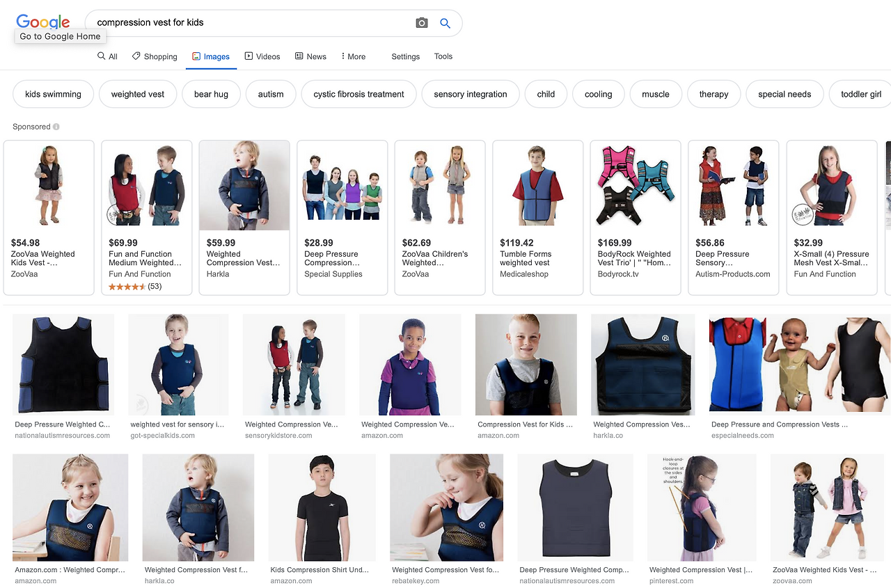
Task: Open the Settings menu
Action: [x=405, y=56]
